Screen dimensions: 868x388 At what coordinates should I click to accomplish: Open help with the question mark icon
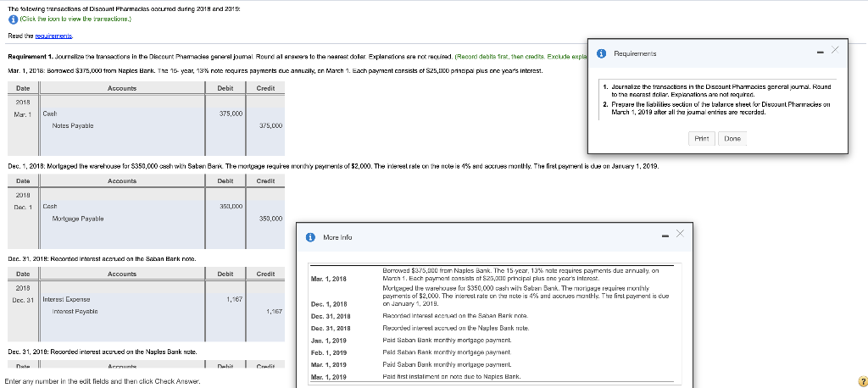861,381
